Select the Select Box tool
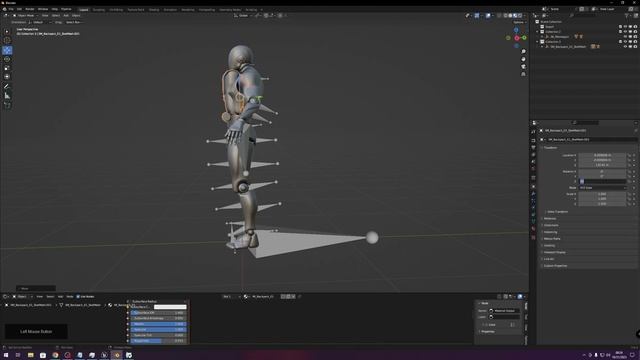The image size is (640, 360). click(x=7, y=31)
